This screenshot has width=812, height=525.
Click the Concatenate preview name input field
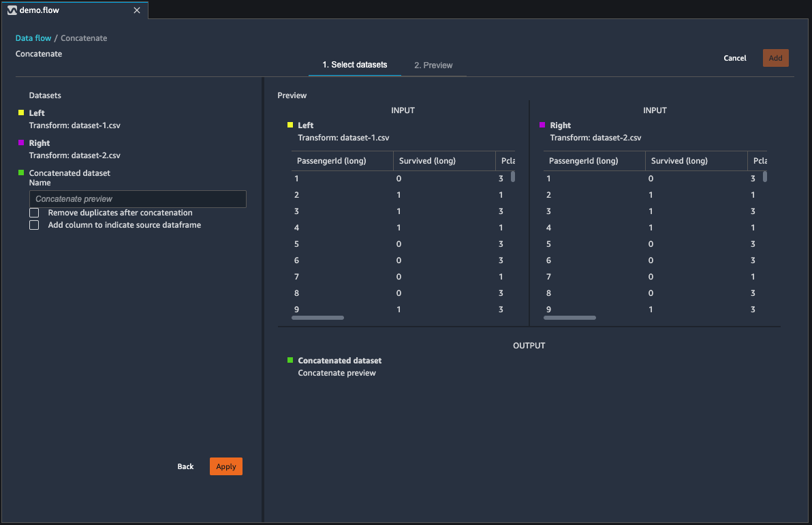point(138,198)
